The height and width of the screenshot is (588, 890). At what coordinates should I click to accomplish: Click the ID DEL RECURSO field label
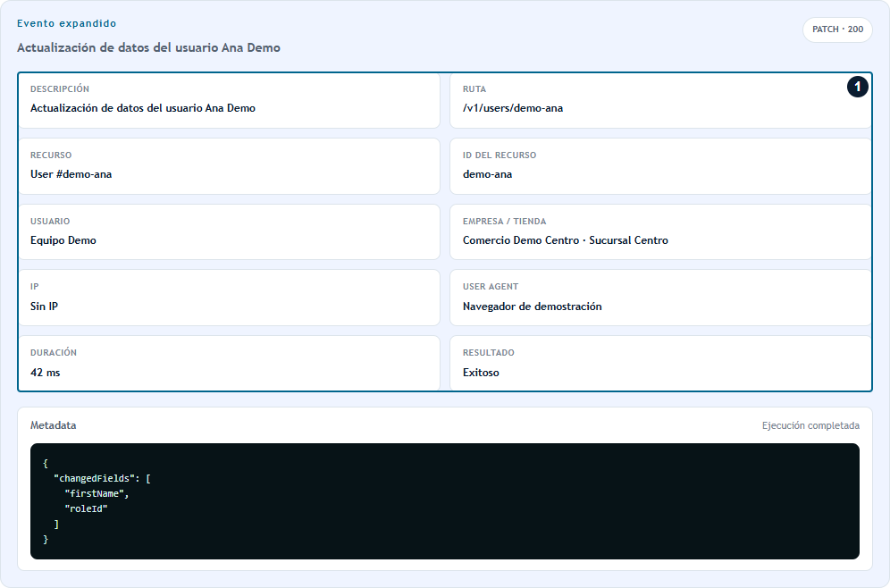tap(500, 155)
